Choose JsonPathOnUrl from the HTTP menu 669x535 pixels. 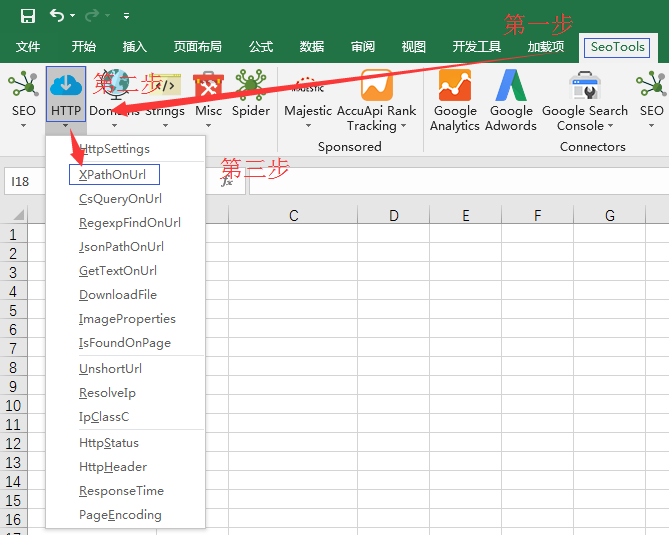point(125,247)
